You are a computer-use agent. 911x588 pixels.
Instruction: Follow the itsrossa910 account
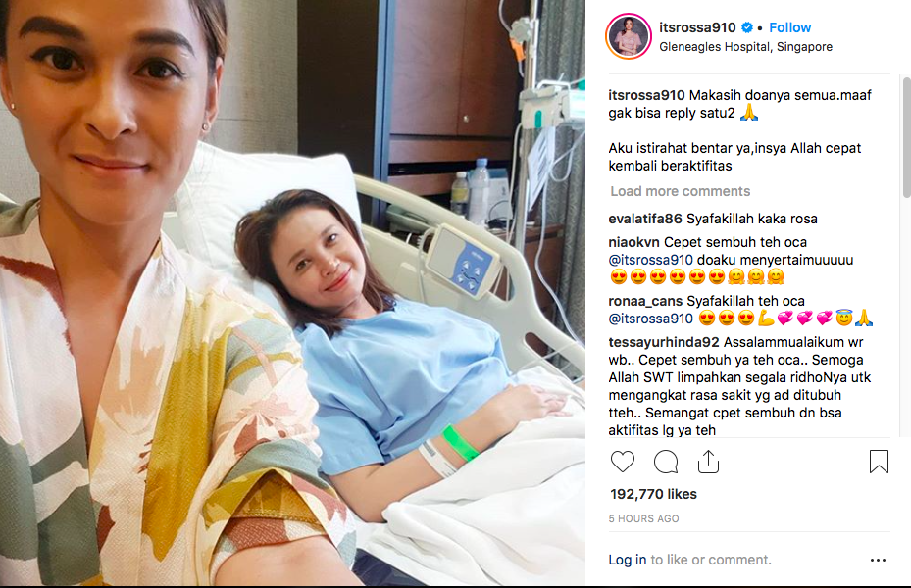coord(789,27)
